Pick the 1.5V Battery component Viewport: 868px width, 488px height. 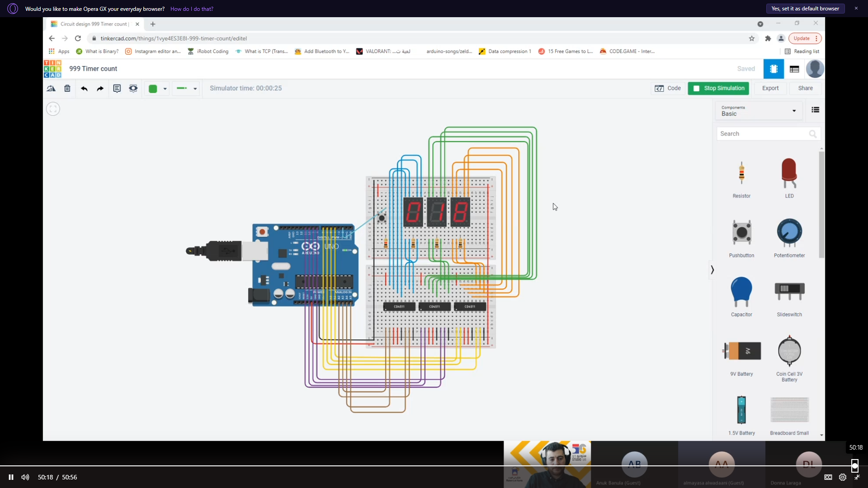coord(741,416)
